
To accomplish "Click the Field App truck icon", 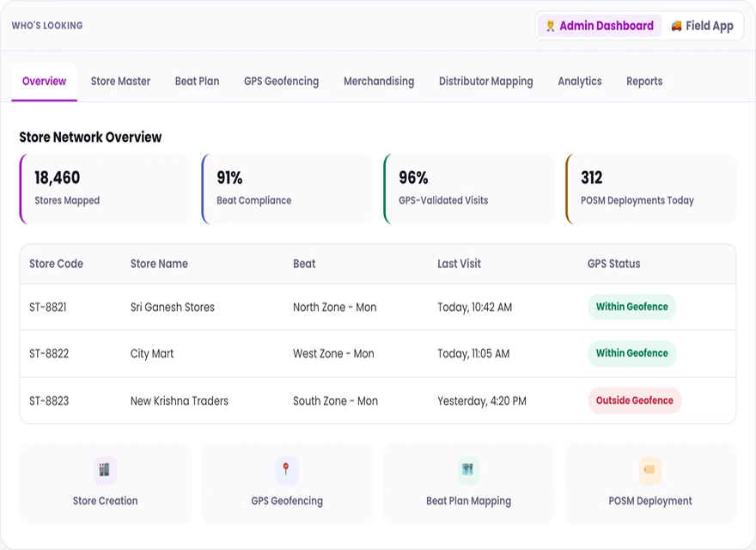I will (x=676, y=26).
